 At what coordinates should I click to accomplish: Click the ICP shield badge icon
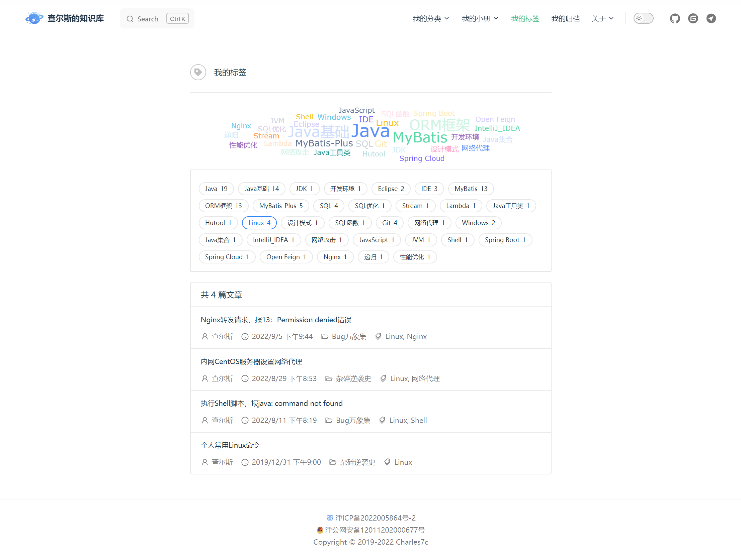click(x=330, y=518)
